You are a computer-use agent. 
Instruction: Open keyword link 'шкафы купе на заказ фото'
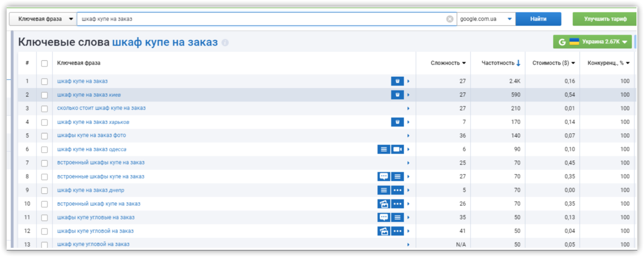click(92, 135)
